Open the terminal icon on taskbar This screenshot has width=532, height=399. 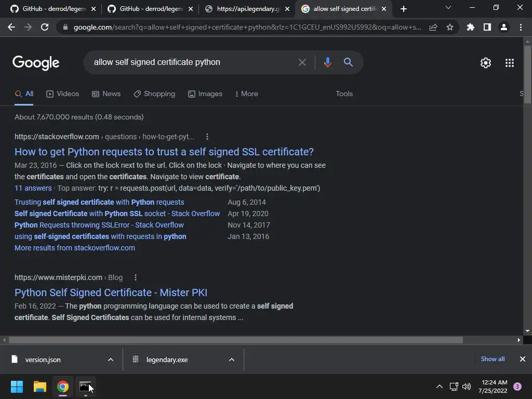pyautogui.click(x=85, y=387)
